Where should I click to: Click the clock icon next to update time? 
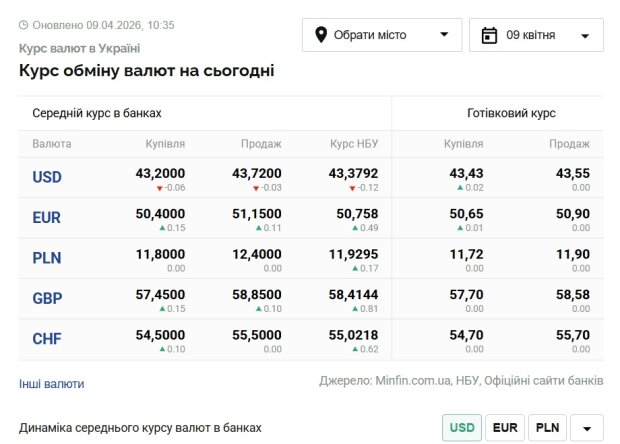coord(24,24)
